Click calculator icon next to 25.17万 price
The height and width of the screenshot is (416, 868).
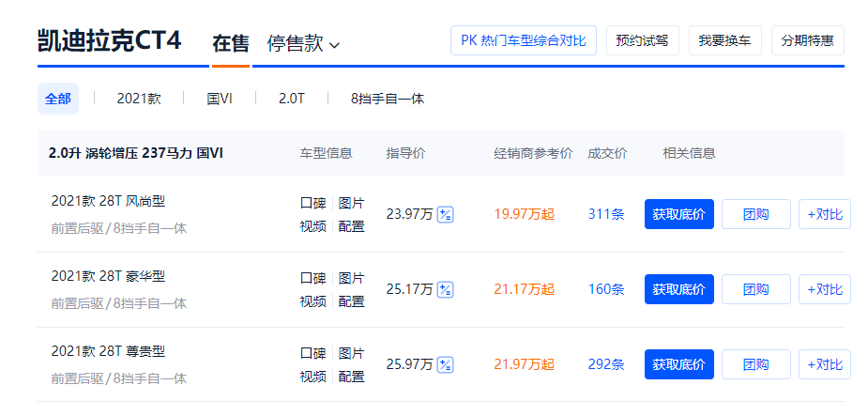(446, 289)
